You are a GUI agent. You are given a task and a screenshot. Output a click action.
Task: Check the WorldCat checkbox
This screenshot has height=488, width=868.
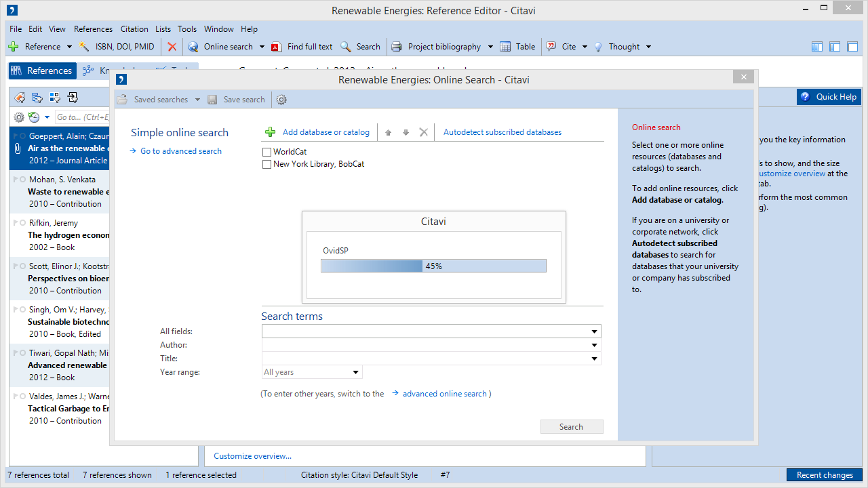click(x=267, y=152)
